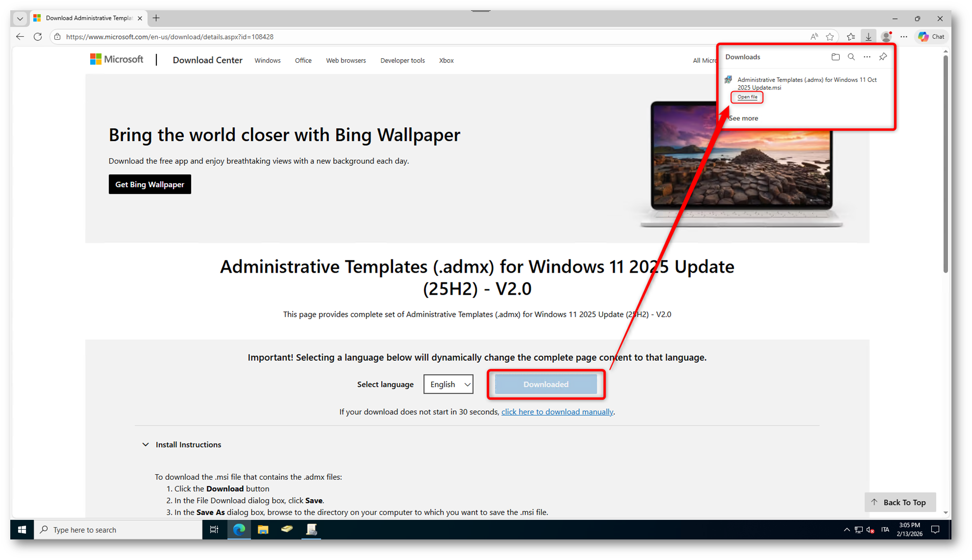
Task: Click here to download manually link
Action: pyautogui.click(x=557, y=412)
